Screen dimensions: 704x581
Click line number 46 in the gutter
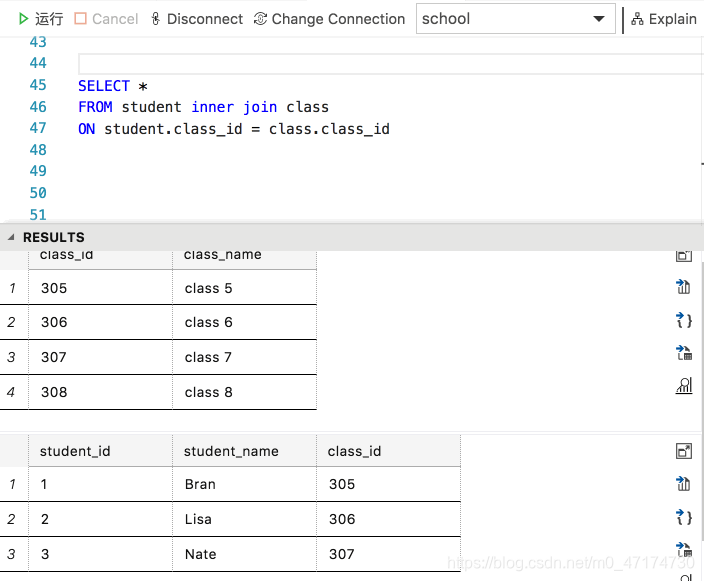(38, 107)
